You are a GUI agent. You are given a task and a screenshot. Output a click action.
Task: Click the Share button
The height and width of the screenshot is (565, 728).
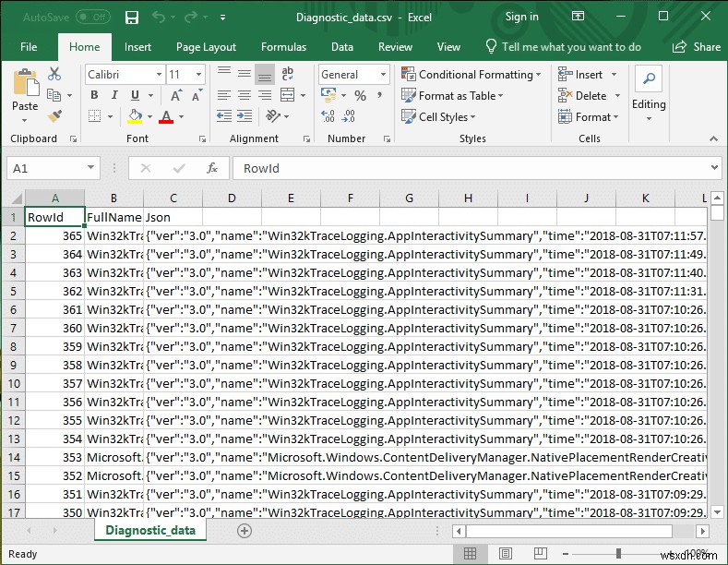tap(697, 47)
